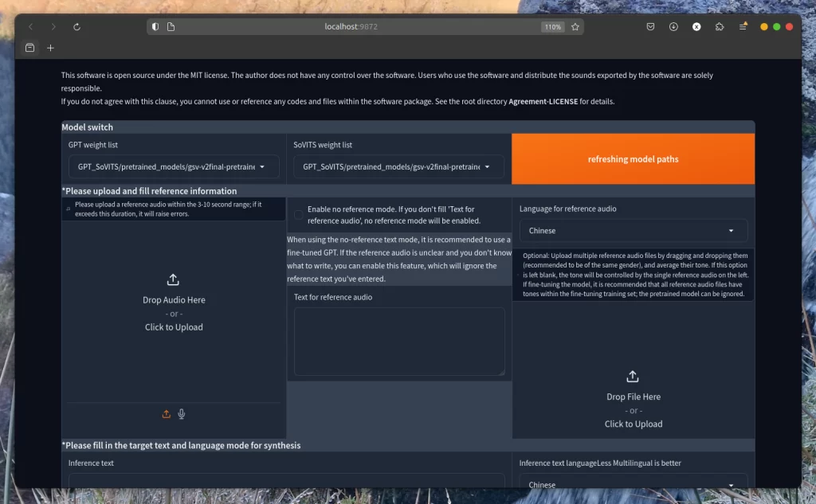Image resolution: width=816 pixels, height=504 pixels.
Task: Open the browser application menu
Action: tap(743, 27)
